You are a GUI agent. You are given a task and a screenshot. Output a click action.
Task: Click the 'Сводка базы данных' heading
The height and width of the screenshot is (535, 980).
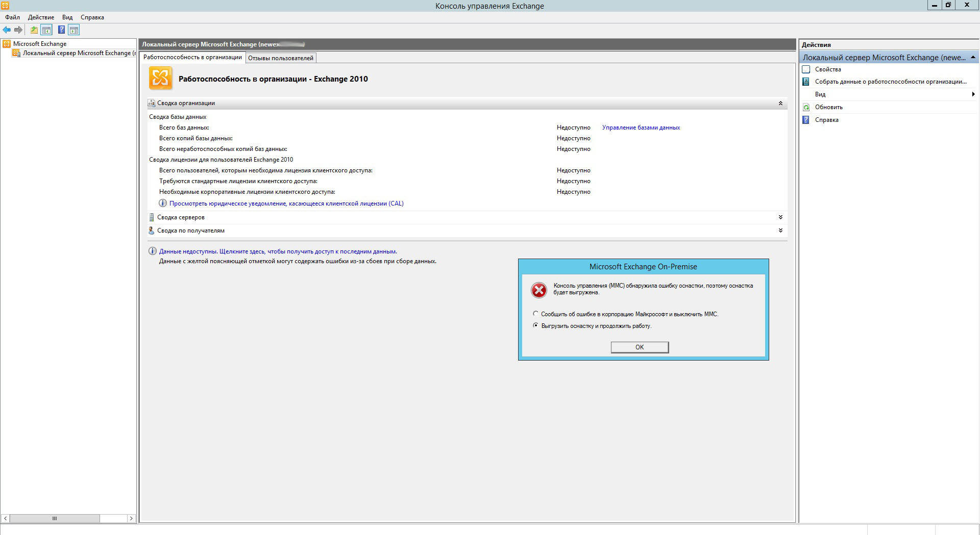pyautogui.click(x=178, y=117)
